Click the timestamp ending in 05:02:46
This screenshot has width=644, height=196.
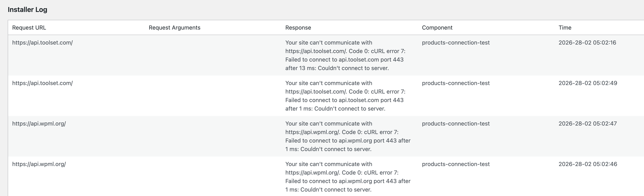point(588,164)
